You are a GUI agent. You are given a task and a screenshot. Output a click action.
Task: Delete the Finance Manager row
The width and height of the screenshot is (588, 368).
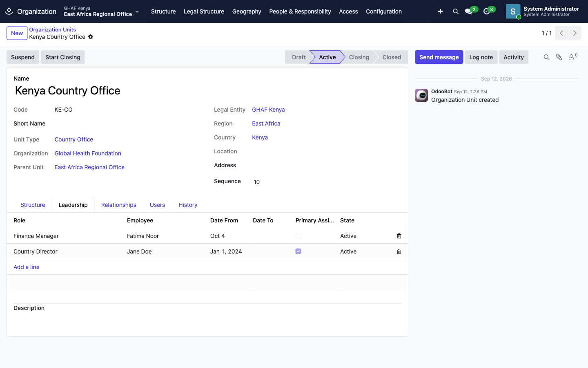point(399,236)
